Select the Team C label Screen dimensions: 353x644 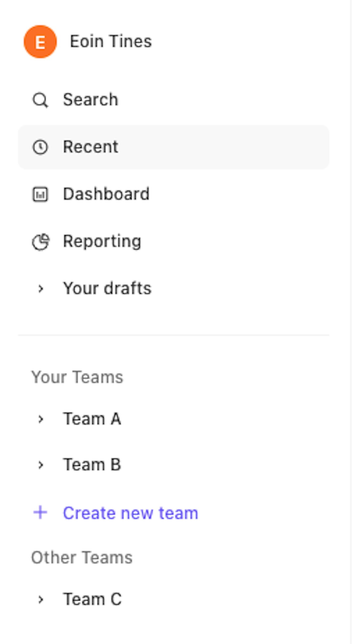pyautogui.click(x=92, y=599)
